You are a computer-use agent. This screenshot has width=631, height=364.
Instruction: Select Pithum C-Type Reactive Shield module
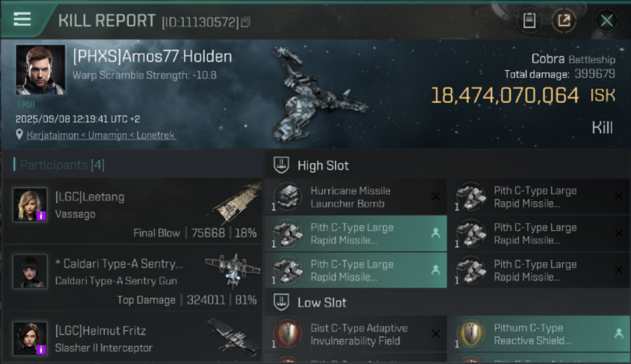[539, 334]
